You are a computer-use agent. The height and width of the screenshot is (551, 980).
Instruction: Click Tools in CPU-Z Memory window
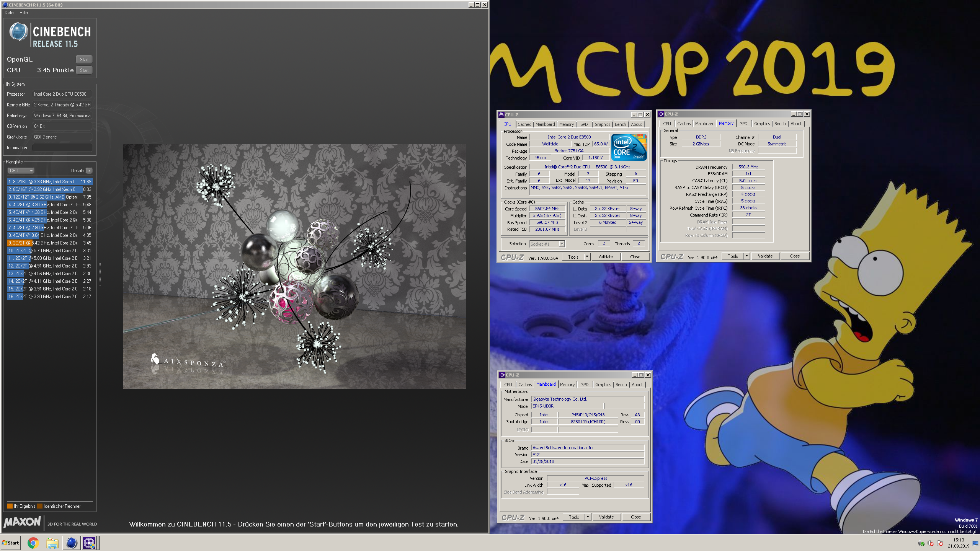(733, 256)
